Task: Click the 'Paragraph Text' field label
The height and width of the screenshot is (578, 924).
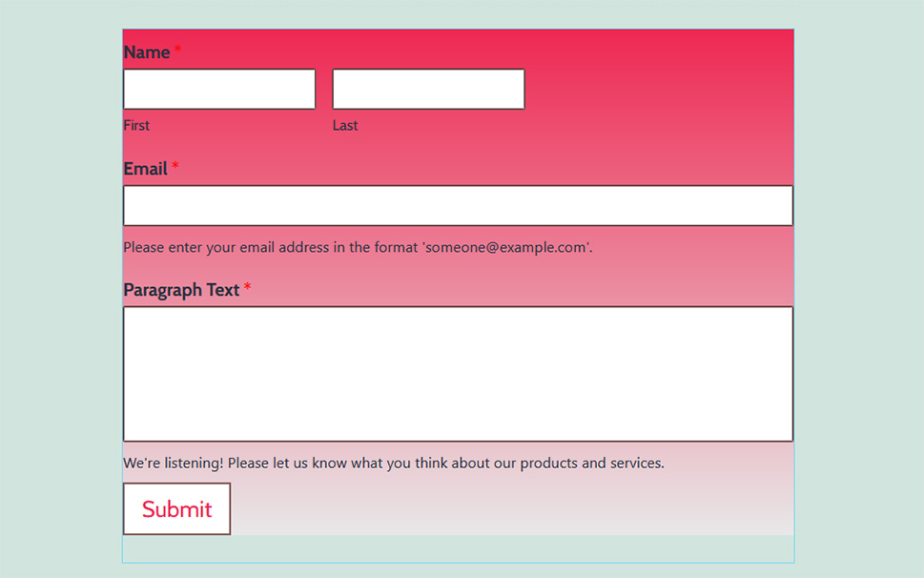Action: point(183,290)
